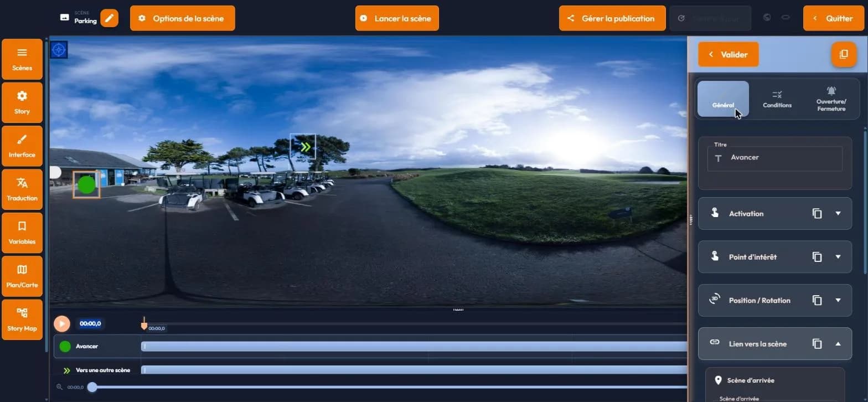Select the green double-arrow hotspot in scene

pyautogui.click(x=303, y=147)
